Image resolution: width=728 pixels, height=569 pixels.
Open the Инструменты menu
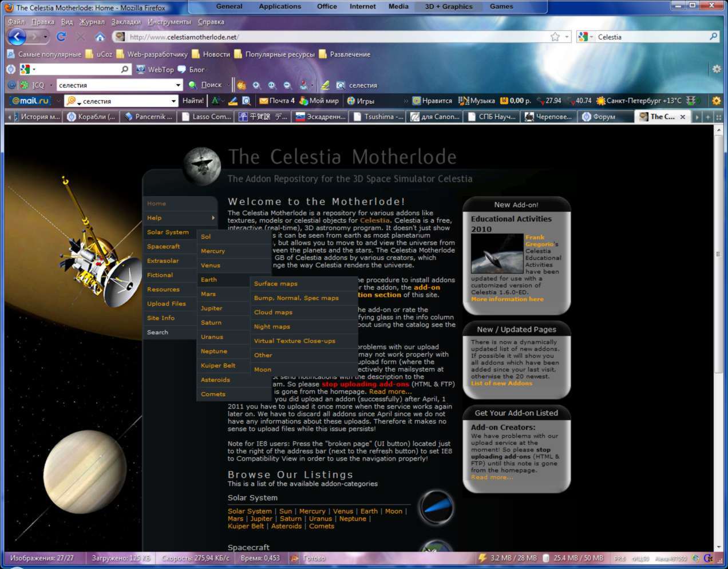169,22
